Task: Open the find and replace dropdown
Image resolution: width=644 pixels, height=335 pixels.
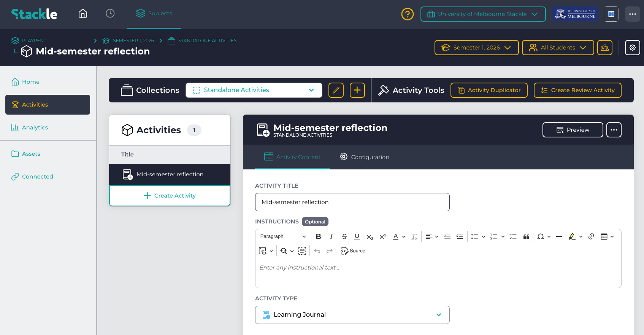Action: tap(287, 251)
